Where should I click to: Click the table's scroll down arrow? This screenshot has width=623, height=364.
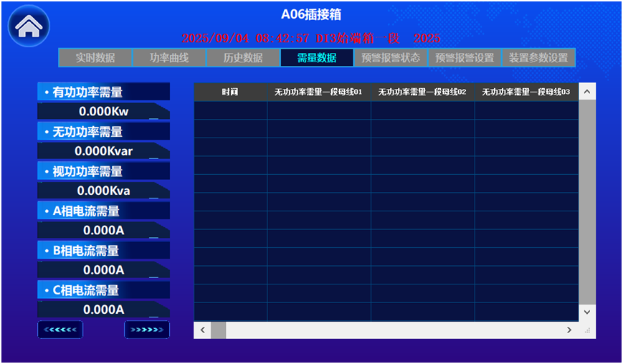[x=587, y=312]
